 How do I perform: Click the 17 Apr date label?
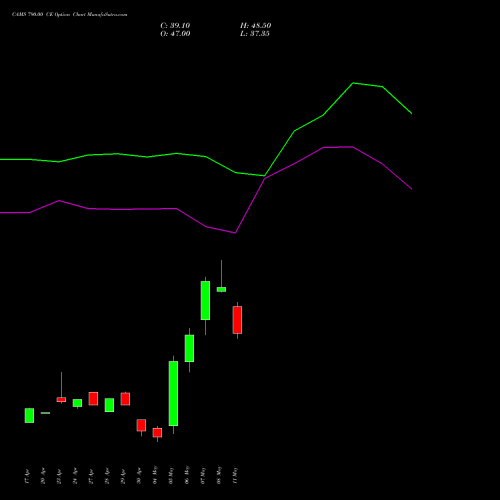[27, 476]
